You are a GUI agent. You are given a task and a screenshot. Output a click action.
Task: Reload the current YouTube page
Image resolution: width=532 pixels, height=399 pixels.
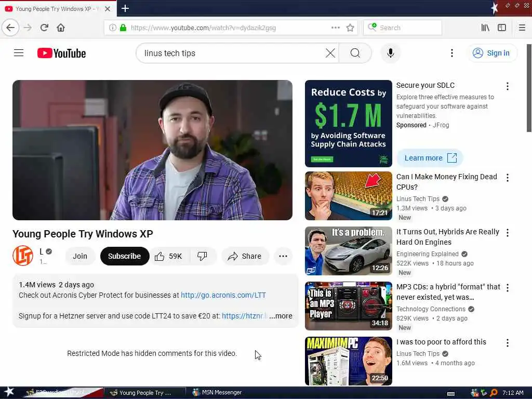[x=44, y=28]
